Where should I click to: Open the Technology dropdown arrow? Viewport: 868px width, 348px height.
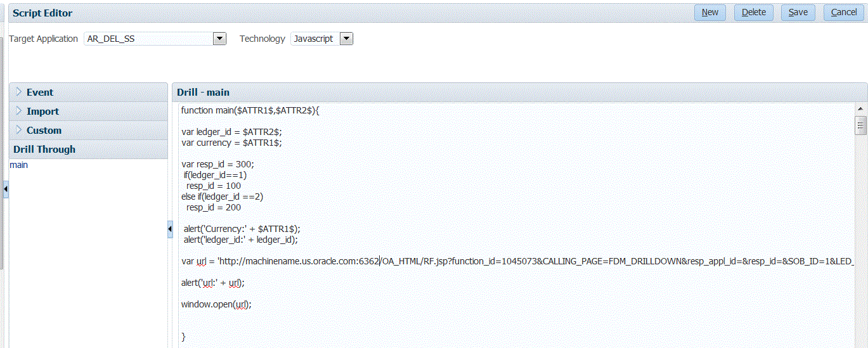346,39
